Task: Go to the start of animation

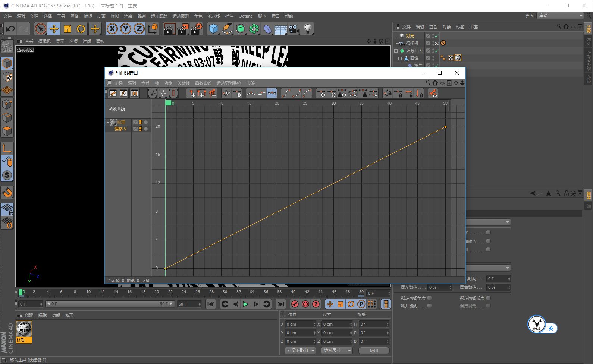Action: pyautogui.click(x=211, y=304)
